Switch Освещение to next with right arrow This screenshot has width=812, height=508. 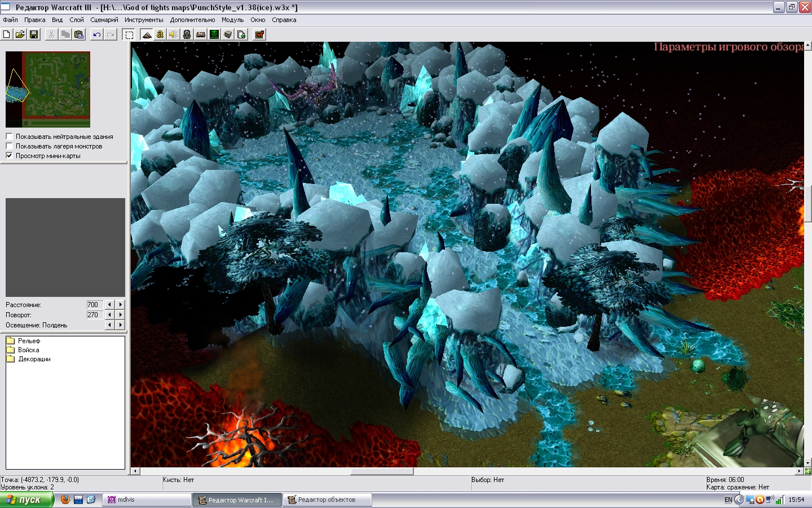point(120,325)
